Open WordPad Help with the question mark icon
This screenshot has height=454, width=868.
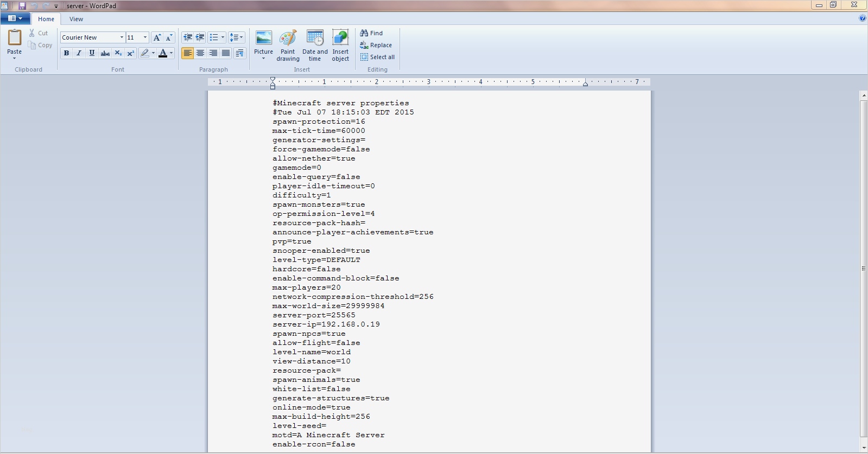(863, 18)
